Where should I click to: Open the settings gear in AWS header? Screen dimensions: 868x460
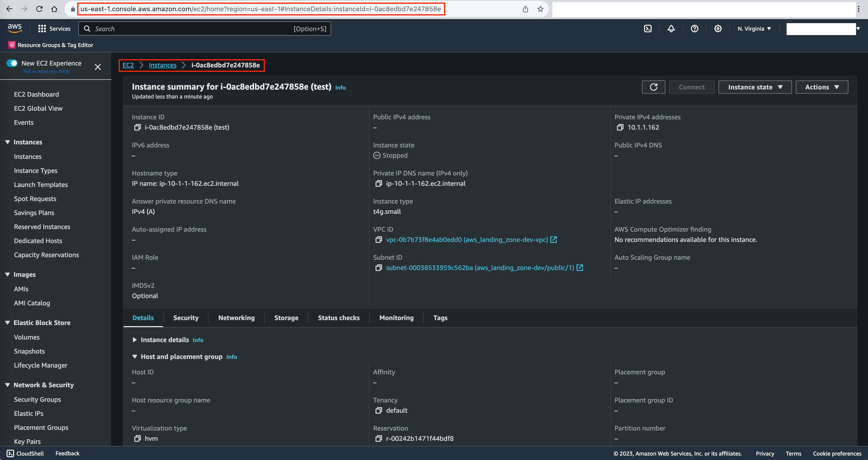pyautogui.click(x=718, y=29)
